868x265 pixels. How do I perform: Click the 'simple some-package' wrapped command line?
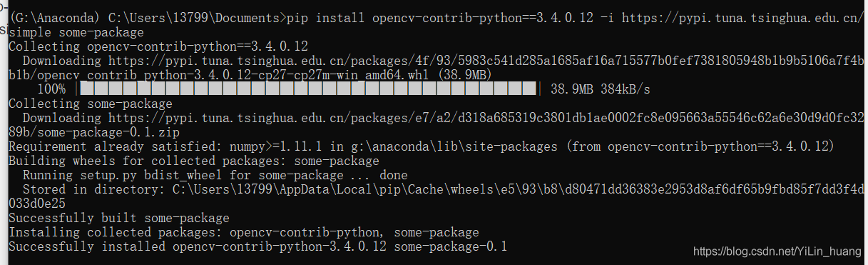76,32
